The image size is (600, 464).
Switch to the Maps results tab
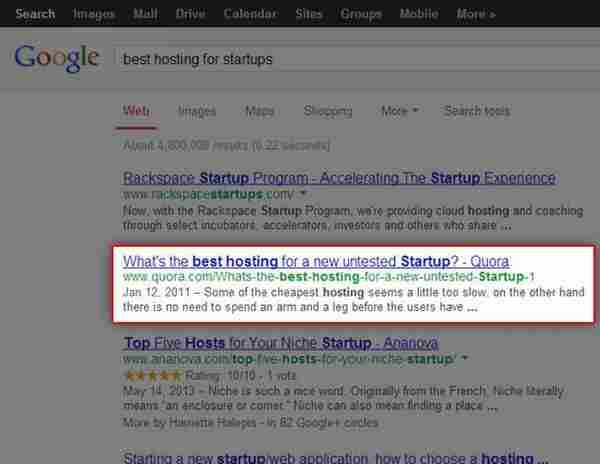click(259, 111)
